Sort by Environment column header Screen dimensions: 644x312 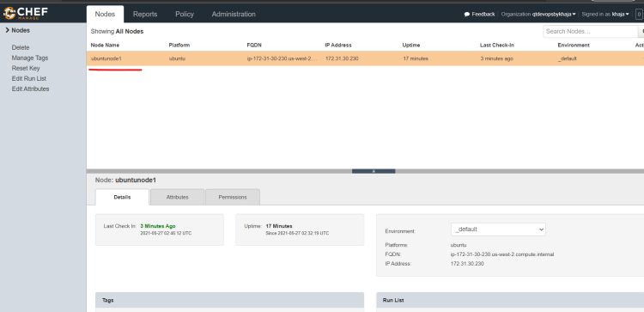(x=574, y=46)
